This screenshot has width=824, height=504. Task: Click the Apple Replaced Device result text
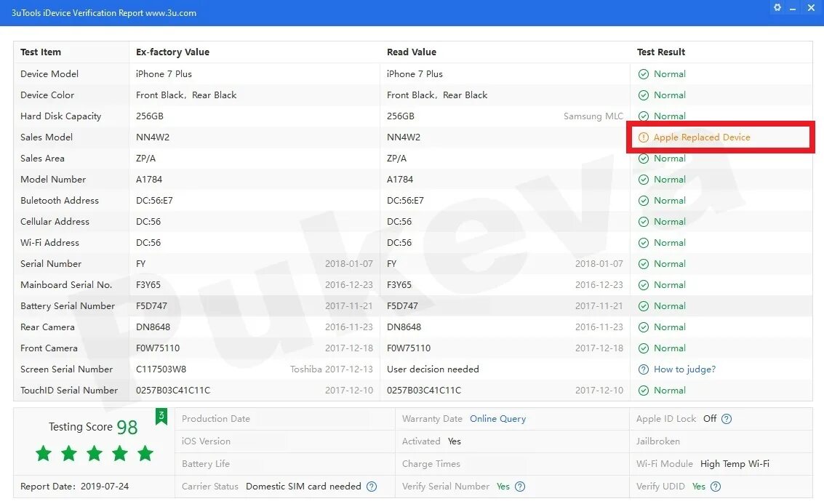coord(702,137)
